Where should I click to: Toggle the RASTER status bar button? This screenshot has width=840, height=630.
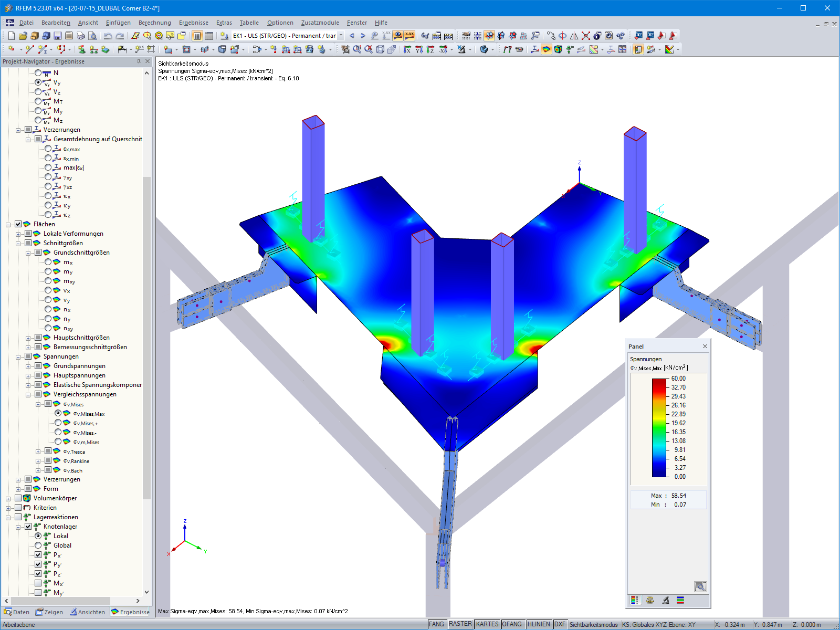pos(460,624)
